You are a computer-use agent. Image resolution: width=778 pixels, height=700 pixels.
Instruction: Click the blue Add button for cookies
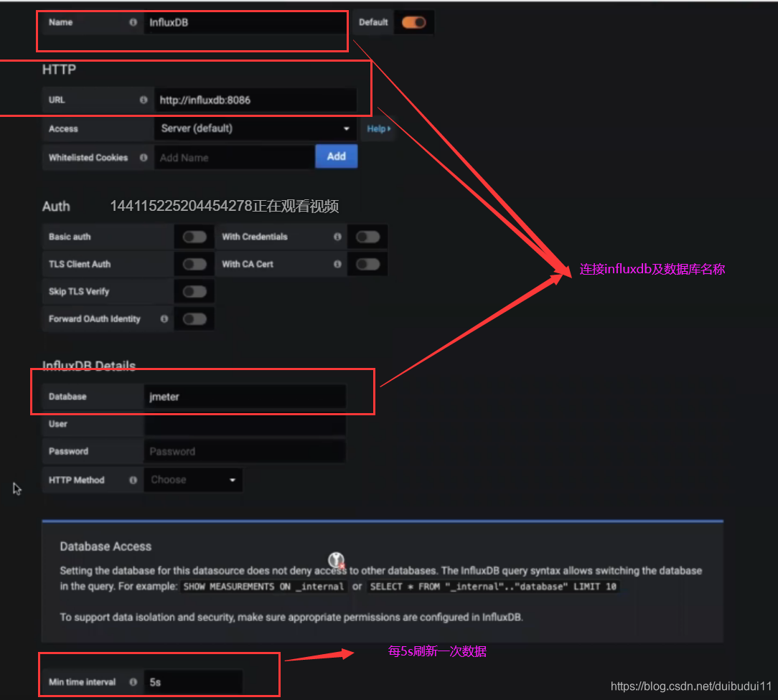337,156
